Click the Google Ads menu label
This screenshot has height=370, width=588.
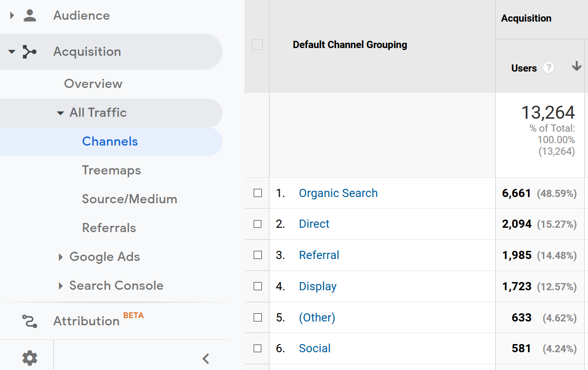click(105, 257)
